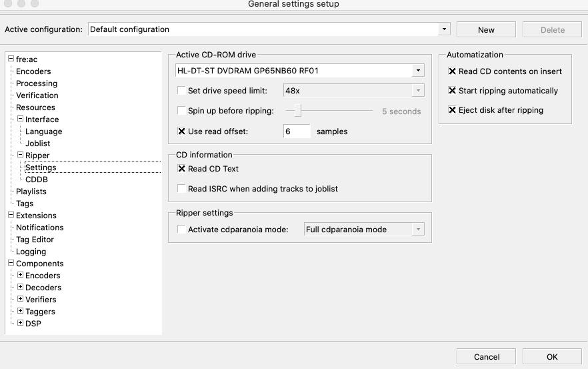The height and width of the screenshot is (369, 588).
Task: Open the CD-ROM drive selection dropdown
Action: tap(418, 71)
